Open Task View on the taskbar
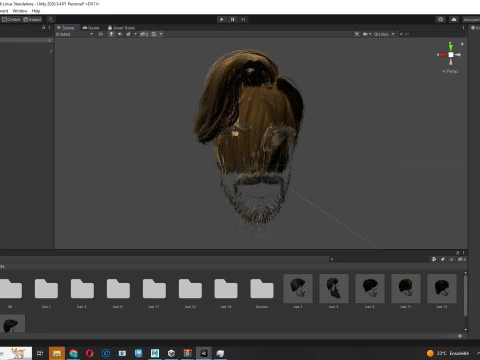 (40, 353)
